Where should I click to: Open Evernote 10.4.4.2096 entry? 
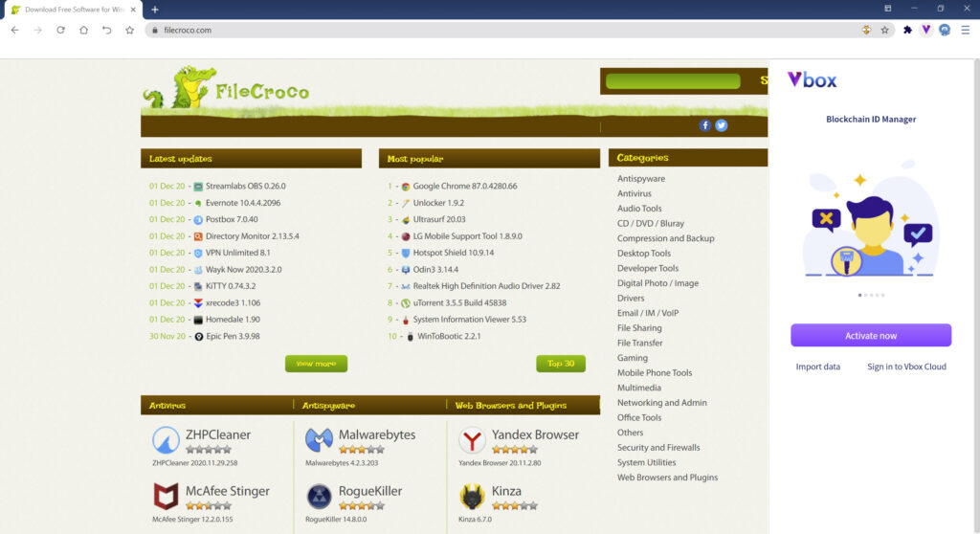coord(242,203)
